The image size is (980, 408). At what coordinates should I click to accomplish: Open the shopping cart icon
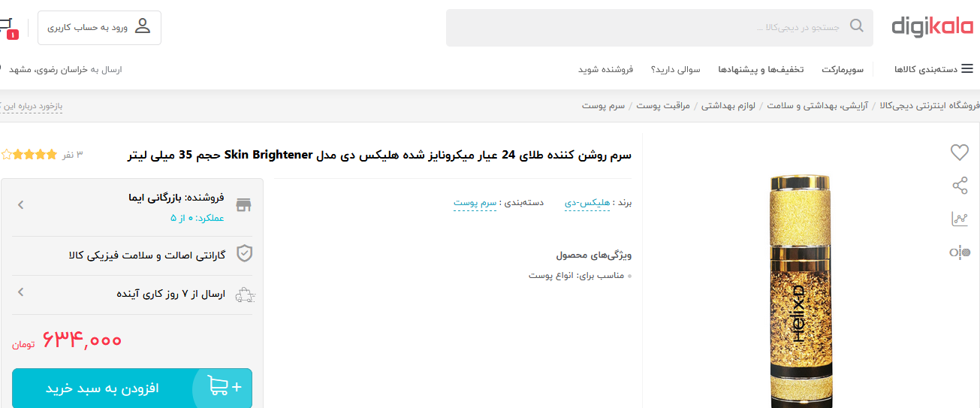pyautogui.click(x=8, y=29)
